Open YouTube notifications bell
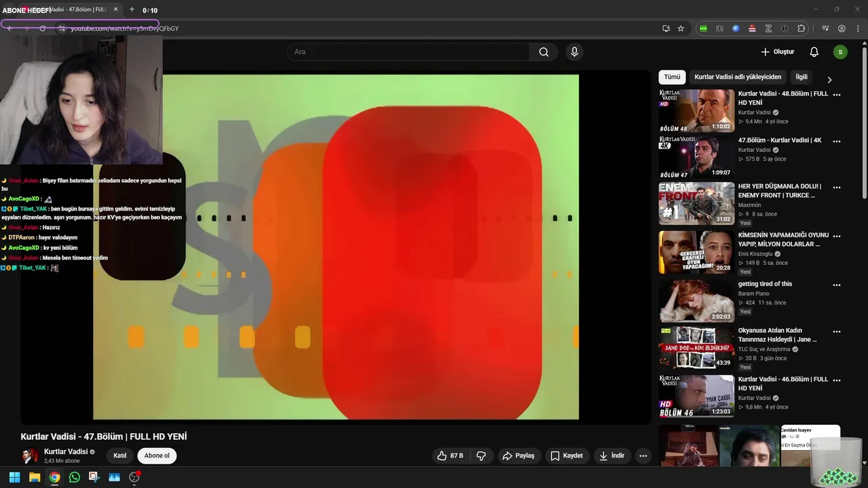This screenshot has height=488, width=868. (x=814, y=52)
